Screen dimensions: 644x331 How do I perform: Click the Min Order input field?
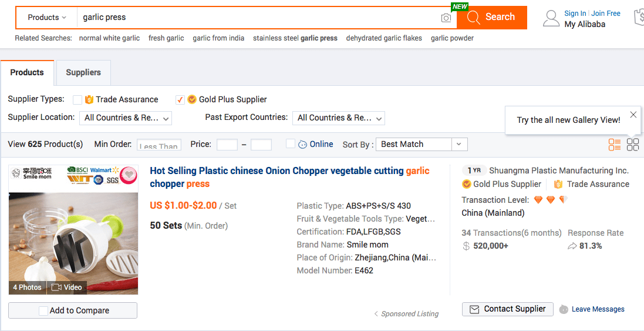[159, 145]
